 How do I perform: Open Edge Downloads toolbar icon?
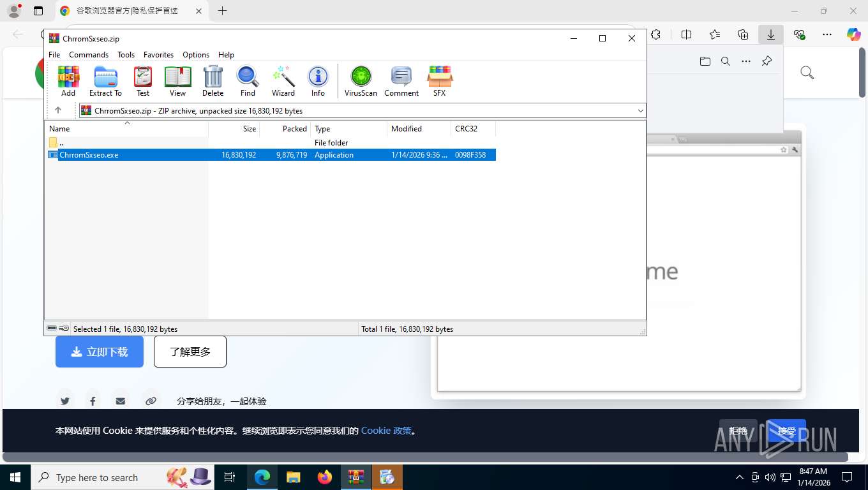[x=771, y=34]
